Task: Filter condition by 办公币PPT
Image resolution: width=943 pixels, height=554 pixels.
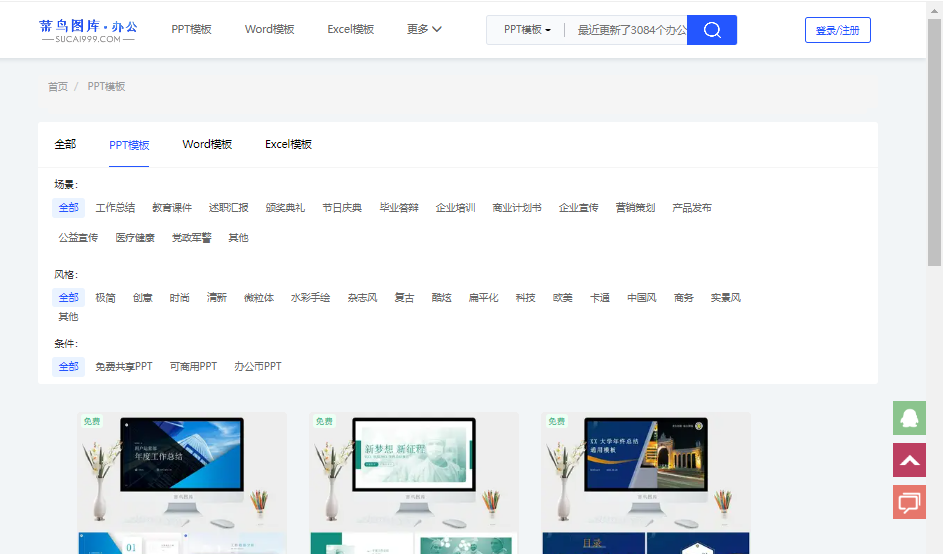Action: [258, 366]
